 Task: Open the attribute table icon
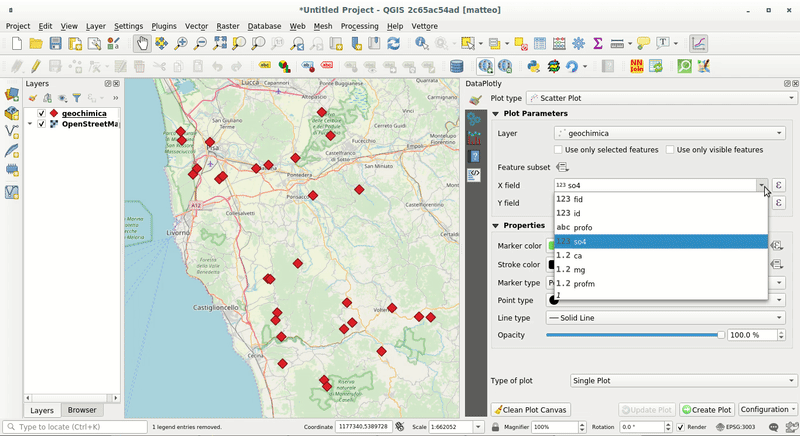click(x=539, y=44)
